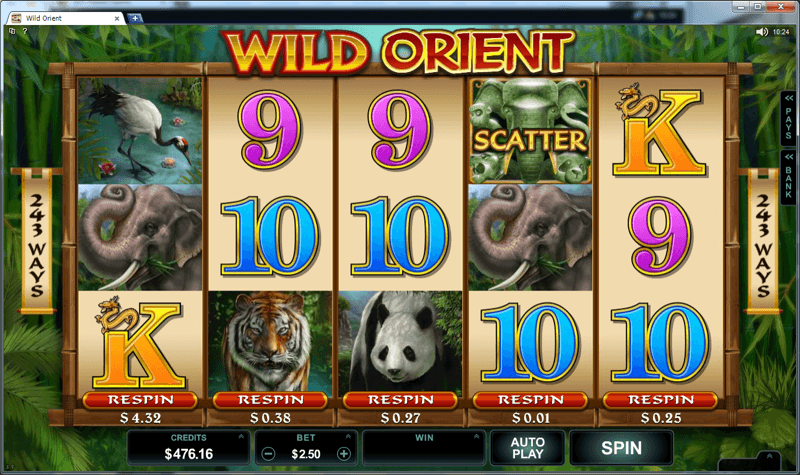Expand the Win panel chevron

point(476,437)
